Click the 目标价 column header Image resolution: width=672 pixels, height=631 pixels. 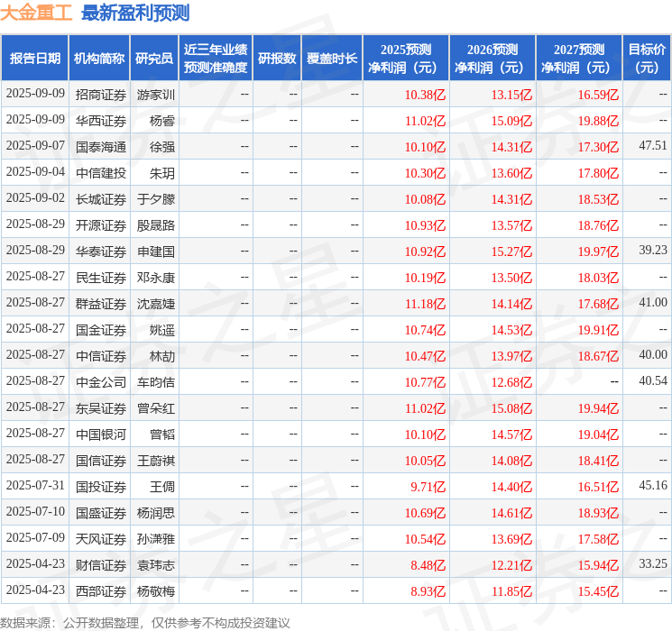pyautogui.click(x=647, y=59)
